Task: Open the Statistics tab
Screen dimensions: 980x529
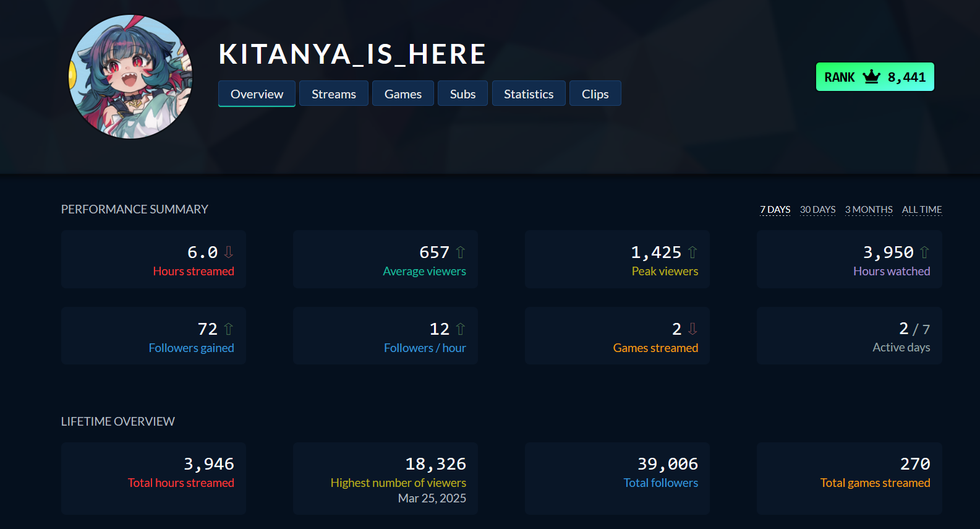Action: pos(529,93)
